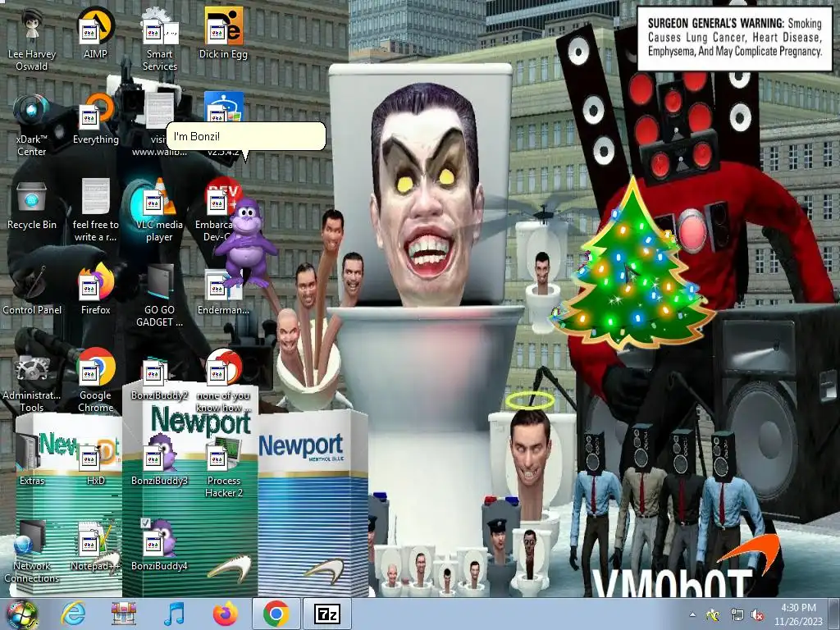Image resolution: width=840 pixels, height=630 pixels.
Task: Open the Windows Start menu orb
Action: tap(21, 614)
